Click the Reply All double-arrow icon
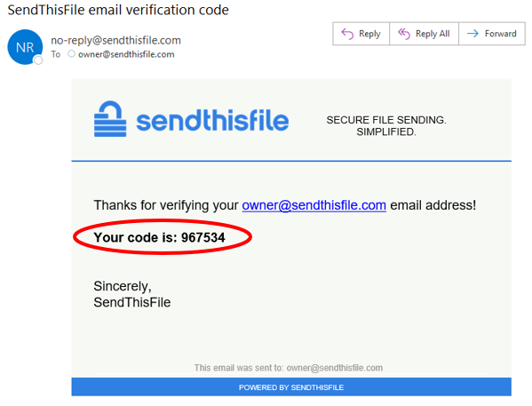Image resolution: width=532 pixels, height=406 pixels. pos(404,34)
